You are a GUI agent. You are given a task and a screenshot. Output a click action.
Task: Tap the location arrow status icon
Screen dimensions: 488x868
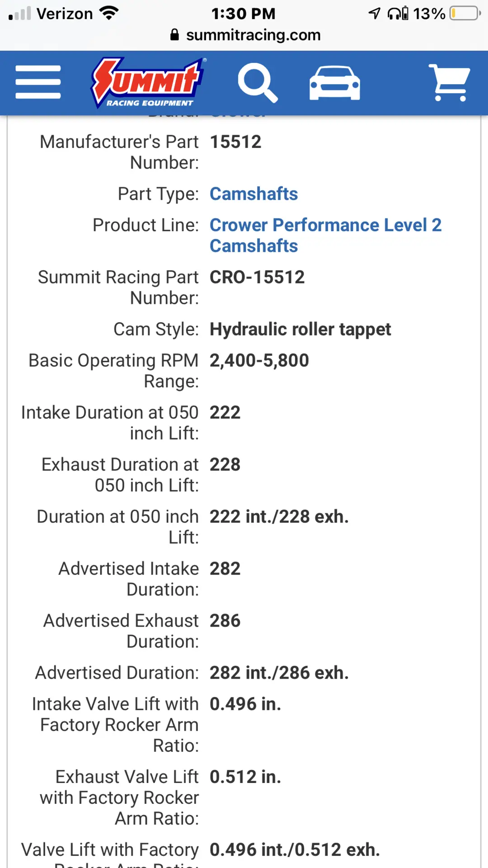(374, 14)
